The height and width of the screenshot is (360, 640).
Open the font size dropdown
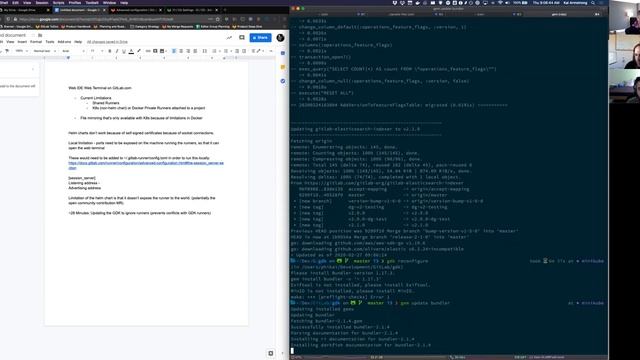96,51
